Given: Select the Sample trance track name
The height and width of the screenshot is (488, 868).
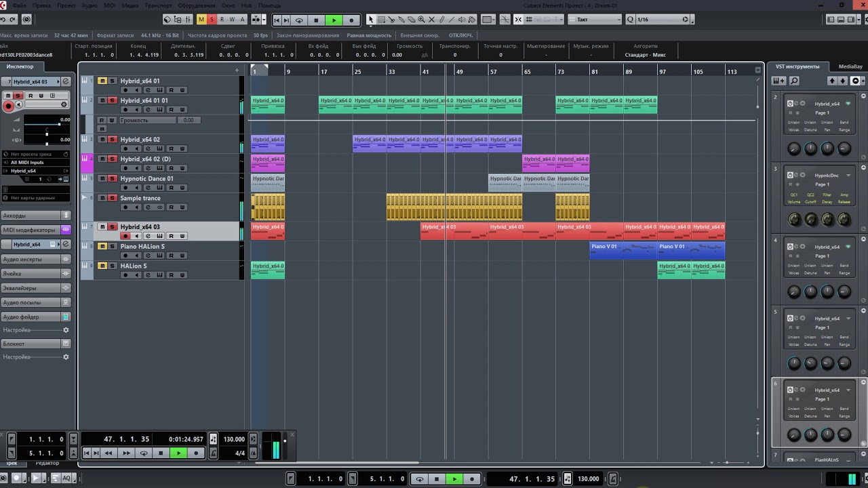Looking at the screenshot, I should pos(140,199).
